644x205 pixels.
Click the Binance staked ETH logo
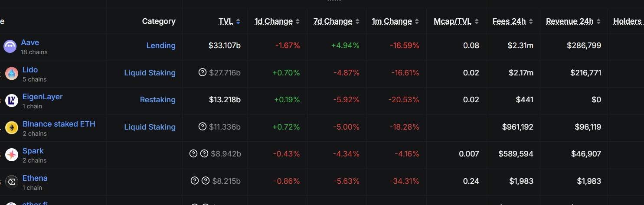(12, 127)
